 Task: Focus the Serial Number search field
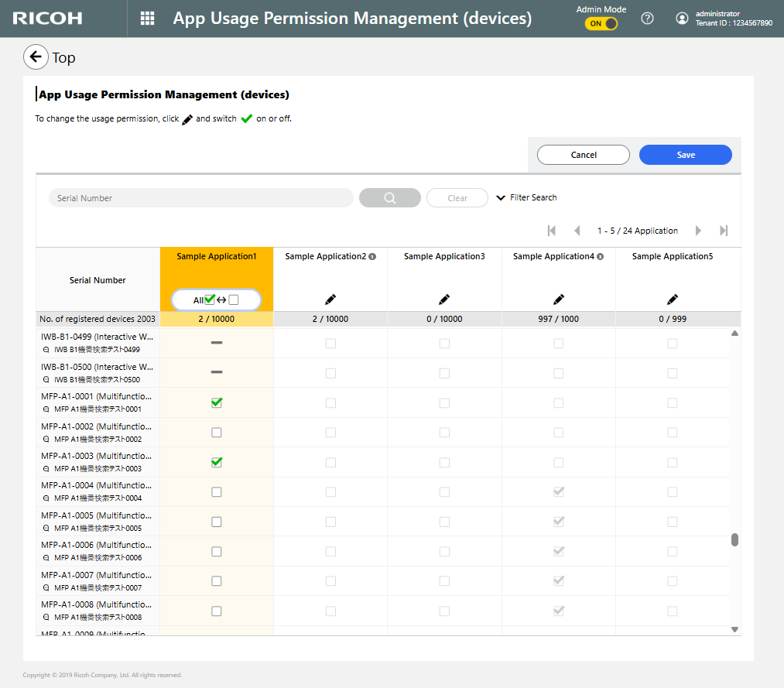tap(201, 198)
